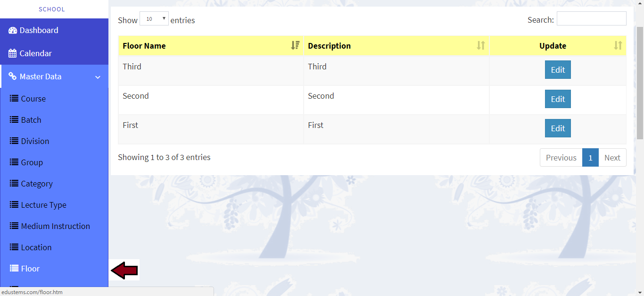Toggle sort order on Description column
The image size is (644, 296).
[480, 46]
